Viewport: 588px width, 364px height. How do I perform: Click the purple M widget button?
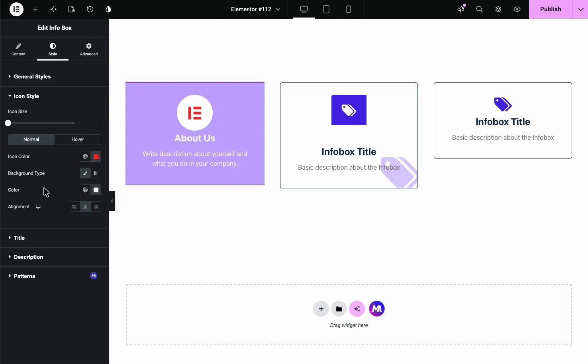pos(377,309)
